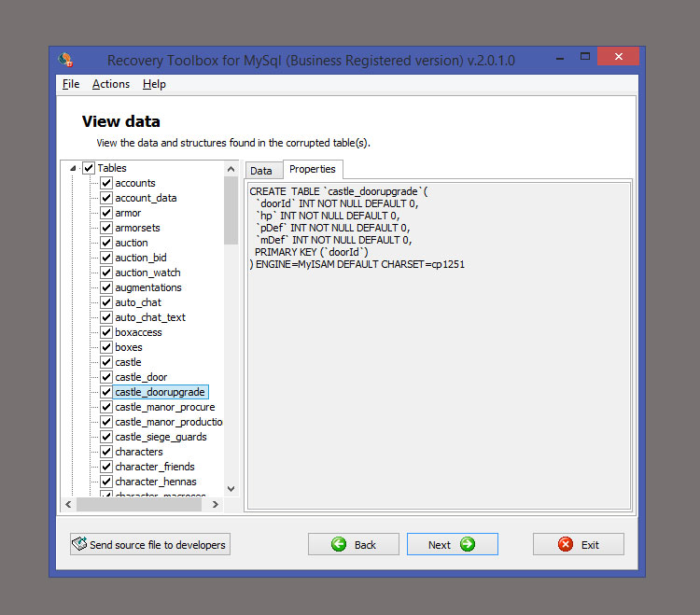Open the Actions menu

(x=111, y=84)
